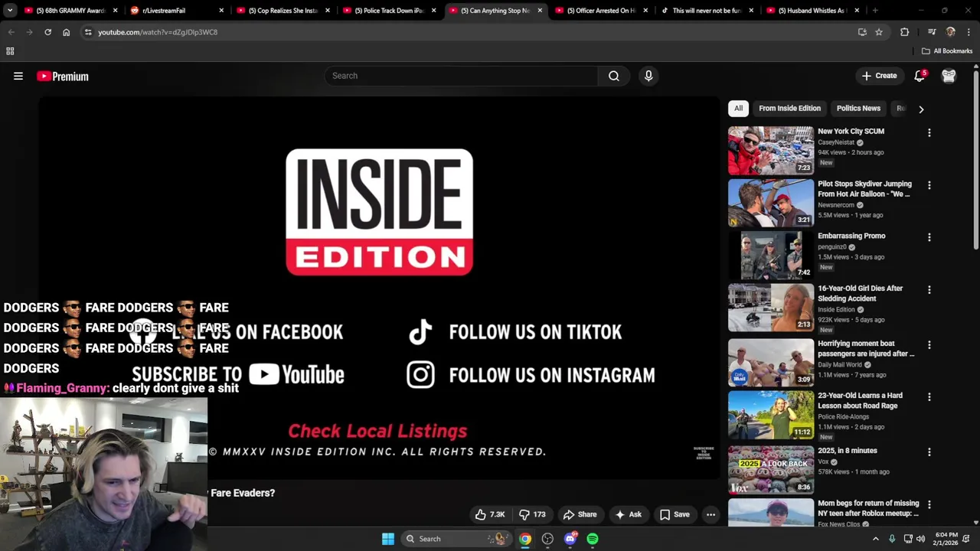Screen dimensions: 980x551
Task: Open YouTube notifications bell
Action: (920, 76)
